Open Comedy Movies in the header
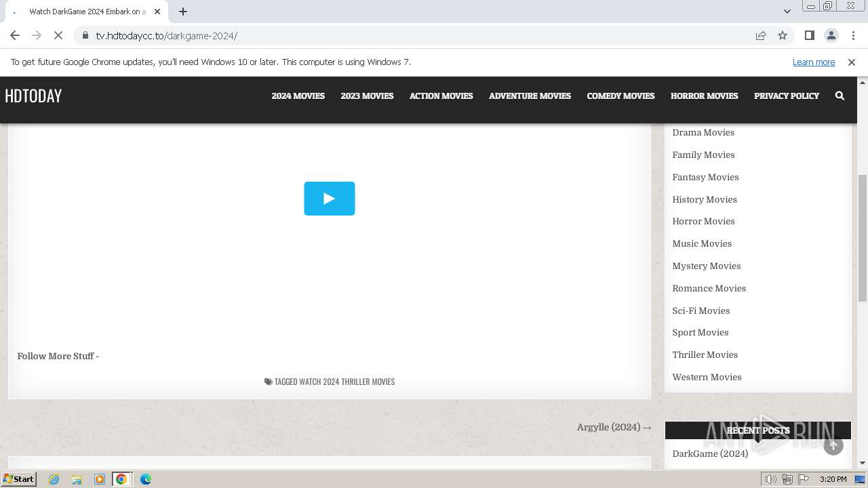 pyautogui.click(x=620, y=96)
